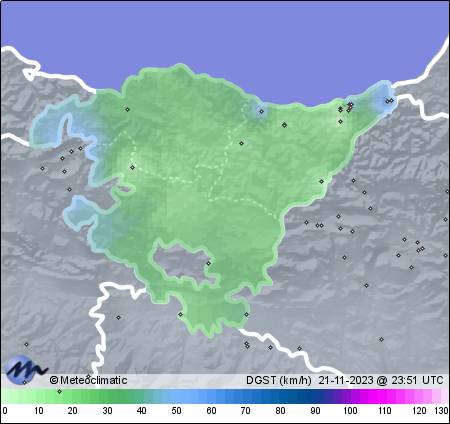Select station marker beside white border loop
The width and height of the screenshot is (450, 424).
118,317
